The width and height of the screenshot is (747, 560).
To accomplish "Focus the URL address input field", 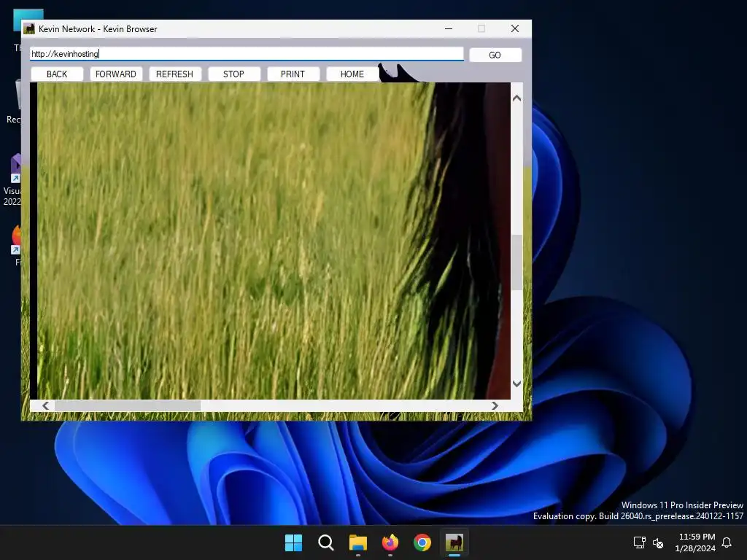I will point(247,54).
